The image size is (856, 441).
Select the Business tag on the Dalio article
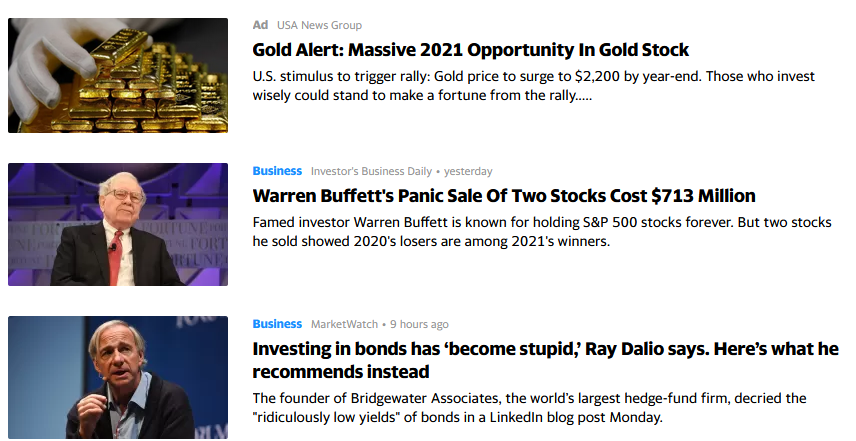277,324
